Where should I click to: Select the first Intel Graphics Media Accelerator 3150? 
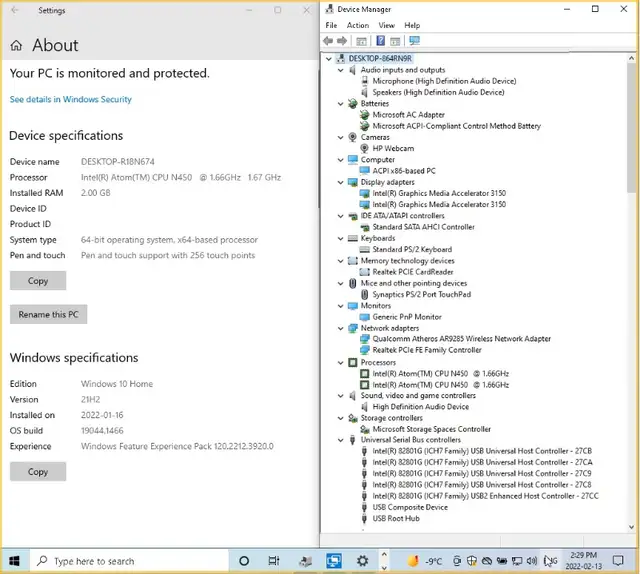point(439,193)
